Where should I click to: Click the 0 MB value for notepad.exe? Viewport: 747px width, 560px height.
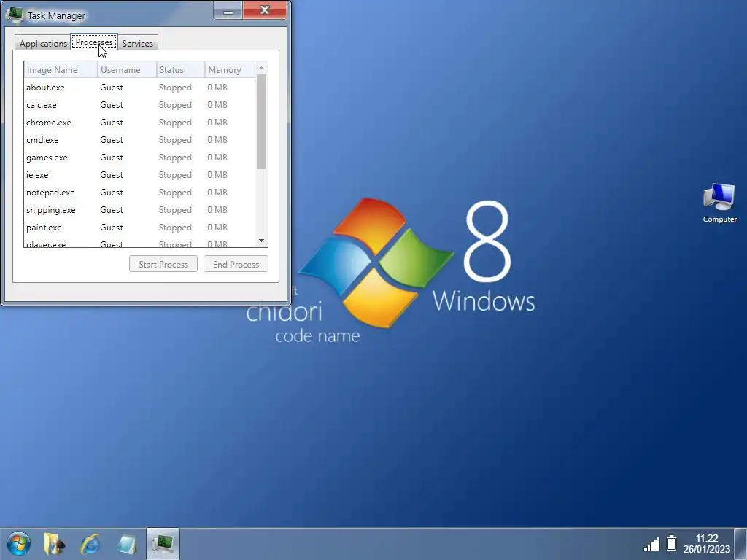pos(217,192)
